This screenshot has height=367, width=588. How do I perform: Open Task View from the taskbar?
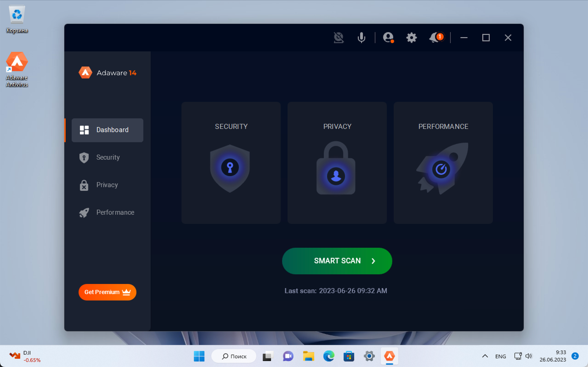(x=267, y=356)
